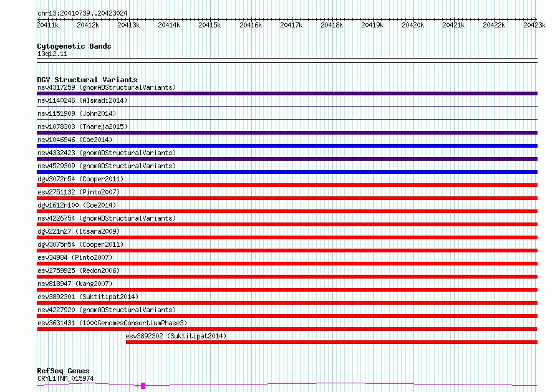This screenshot has height=392, width=555.
Task: Open the nsv1046946 (Coe2014) label
Action: pyautogui.click(x=75, y=140)
